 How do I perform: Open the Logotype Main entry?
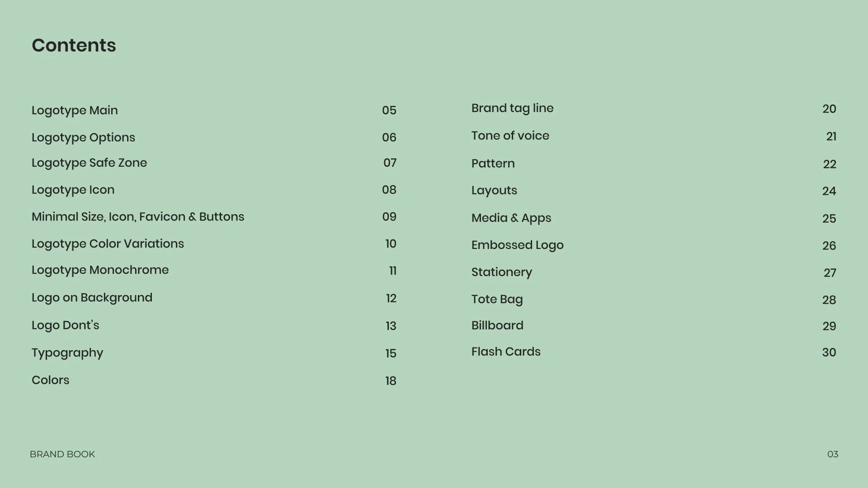click(75, 110)
